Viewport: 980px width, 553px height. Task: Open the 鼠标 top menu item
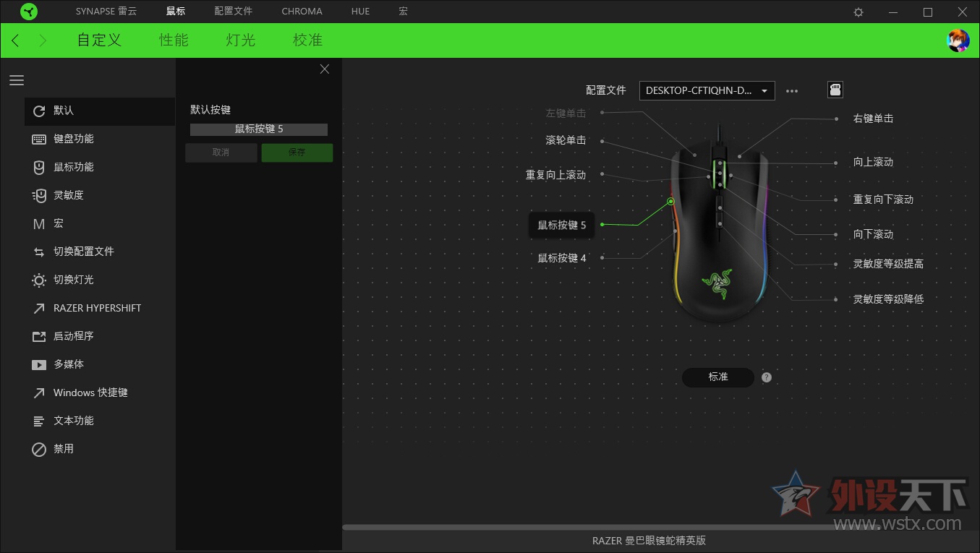[x=176, y=12]
